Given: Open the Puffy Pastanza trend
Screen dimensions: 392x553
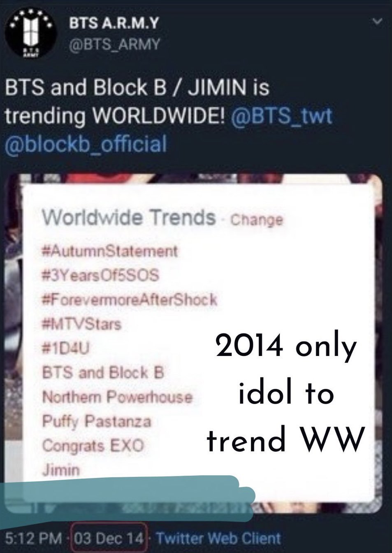Looking at the screenshot, I should (x=97, y=421).
